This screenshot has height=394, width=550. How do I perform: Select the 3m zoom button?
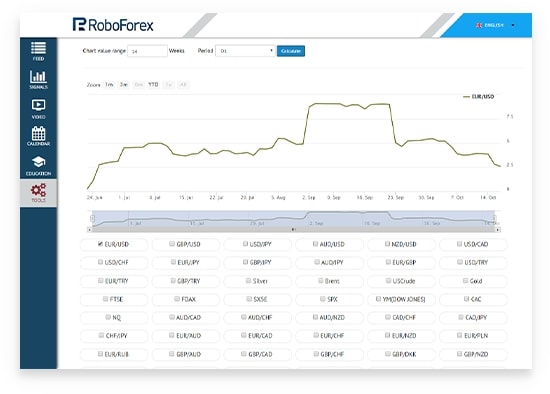124,85
